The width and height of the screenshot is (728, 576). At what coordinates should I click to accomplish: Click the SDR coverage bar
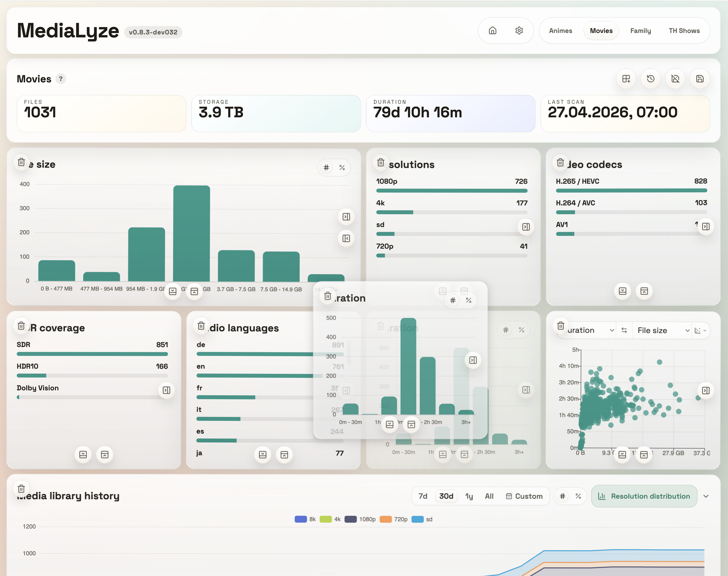click(92, 354)
